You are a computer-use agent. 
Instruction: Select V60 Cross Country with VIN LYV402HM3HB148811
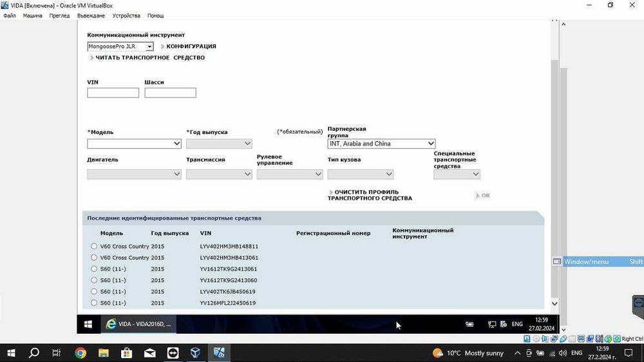click(94, 246)
